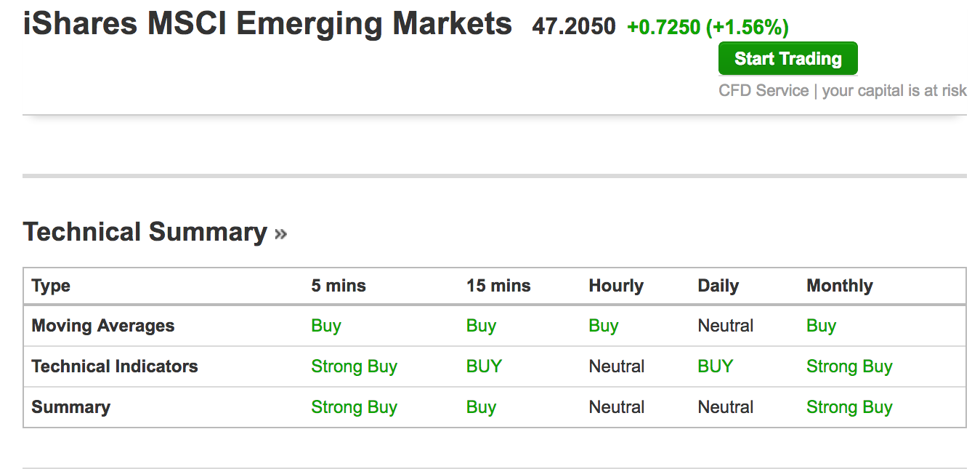Select the 15 mins column header

pyautogui.click(x=498, y=286)
